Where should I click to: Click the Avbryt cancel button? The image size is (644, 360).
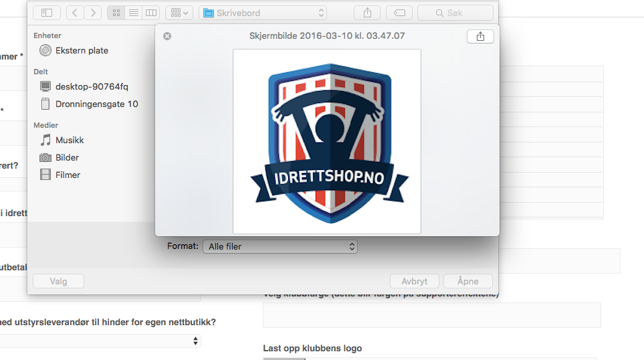click(x=415, y=282)
